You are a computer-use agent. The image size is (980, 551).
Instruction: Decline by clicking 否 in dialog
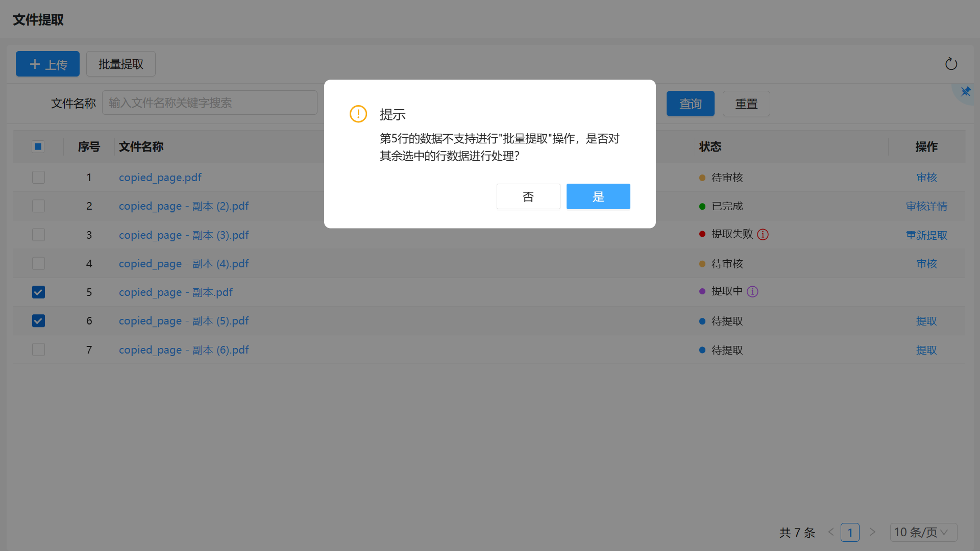click(x=528, y=196)
